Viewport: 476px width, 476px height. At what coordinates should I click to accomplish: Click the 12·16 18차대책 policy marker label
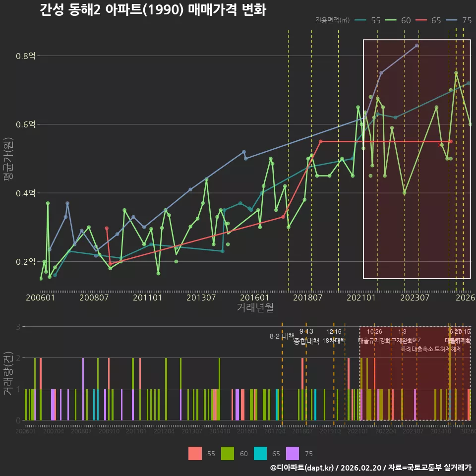334,336
